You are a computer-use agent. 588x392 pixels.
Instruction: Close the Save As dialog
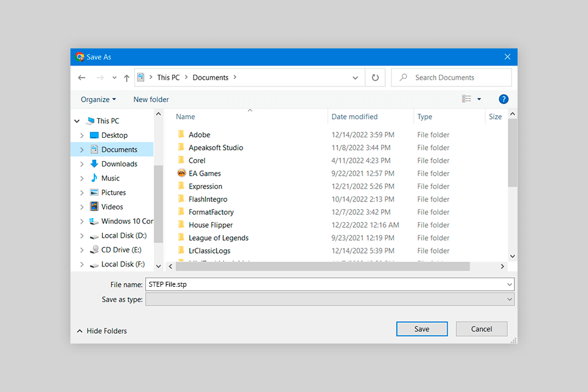point(507,56)
